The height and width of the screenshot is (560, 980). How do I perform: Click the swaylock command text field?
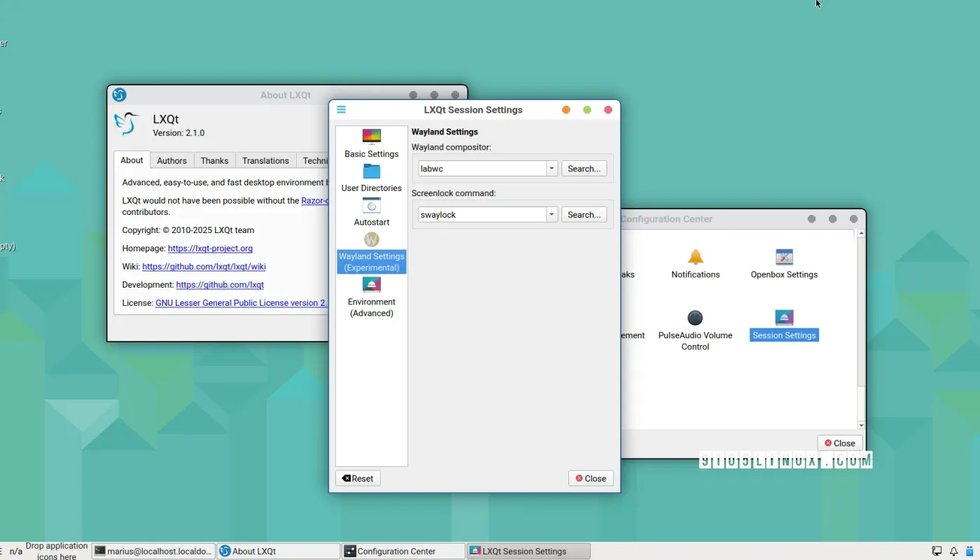pos(482,215)
